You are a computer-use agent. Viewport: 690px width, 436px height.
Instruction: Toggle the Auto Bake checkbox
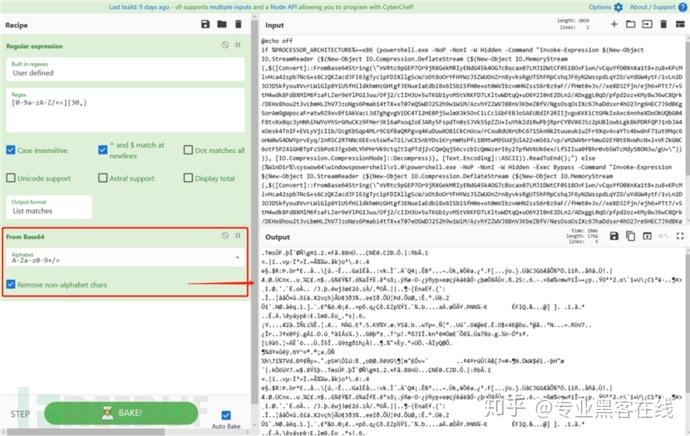coord(226,415)
